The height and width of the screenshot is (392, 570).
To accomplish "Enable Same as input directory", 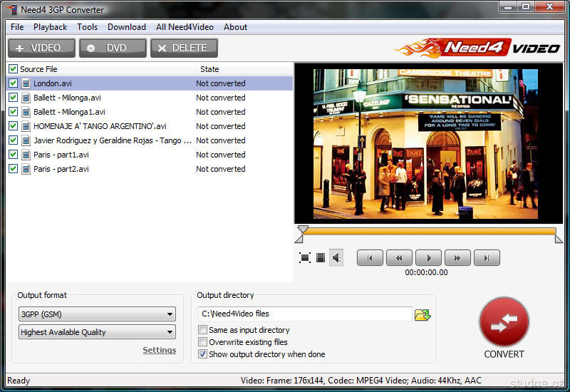I will (203, 331).
